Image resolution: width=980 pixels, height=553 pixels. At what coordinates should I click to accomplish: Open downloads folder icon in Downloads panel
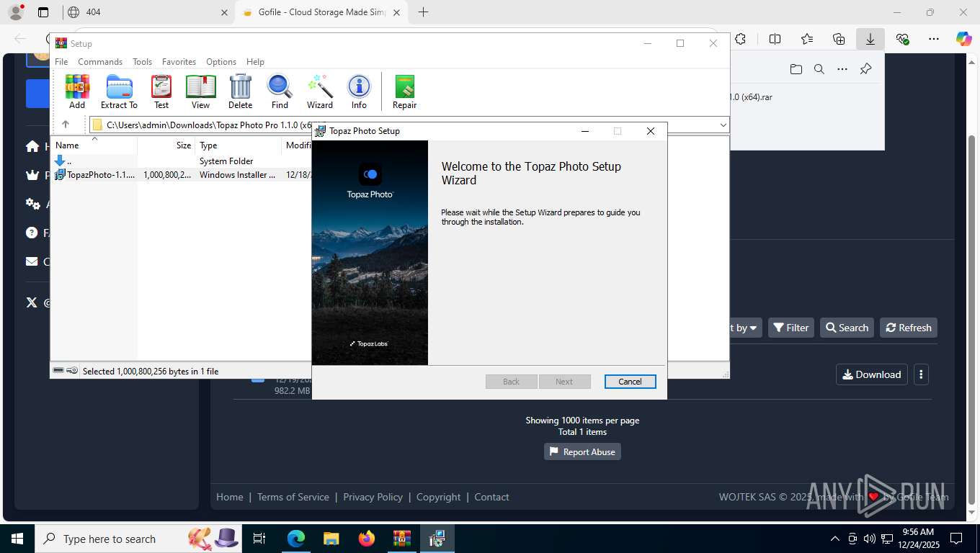[x=796, y=69]
